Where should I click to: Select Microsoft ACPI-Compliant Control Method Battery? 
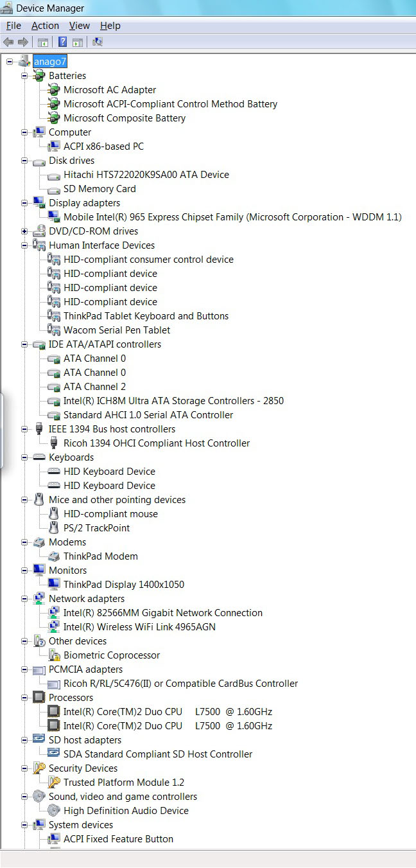(170, 104)
